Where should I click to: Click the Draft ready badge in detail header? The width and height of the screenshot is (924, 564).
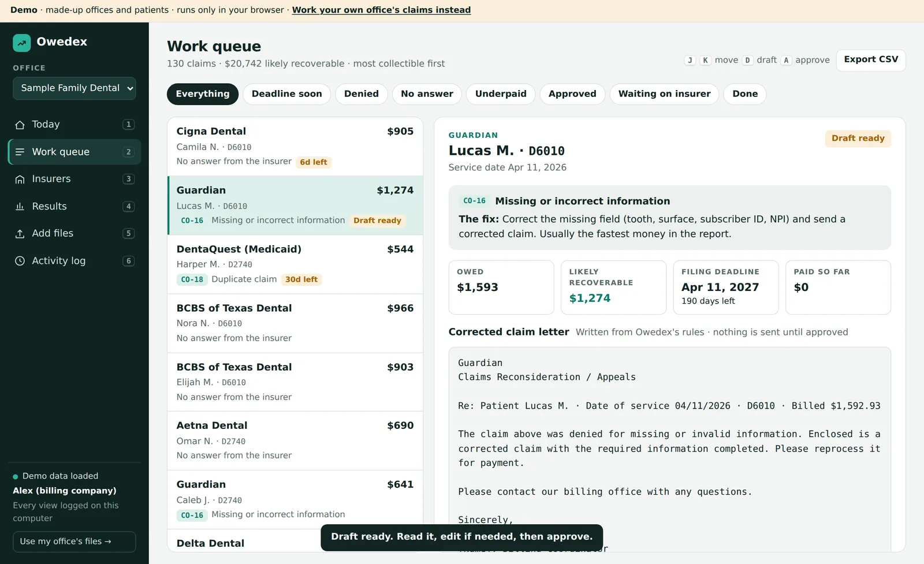858,139
